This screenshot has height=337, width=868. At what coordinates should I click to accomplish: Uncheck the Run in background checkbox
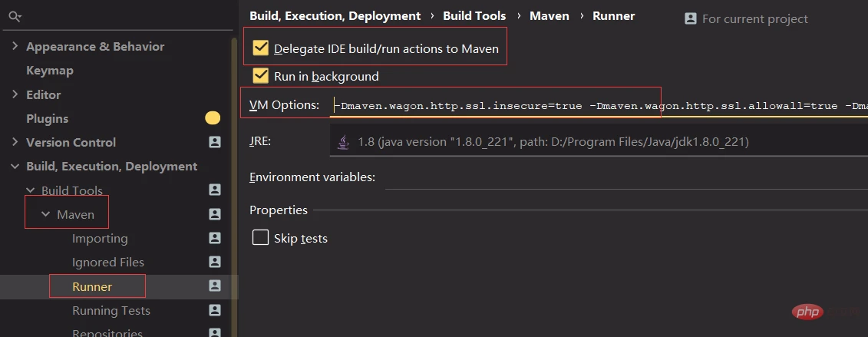[260, 76]
